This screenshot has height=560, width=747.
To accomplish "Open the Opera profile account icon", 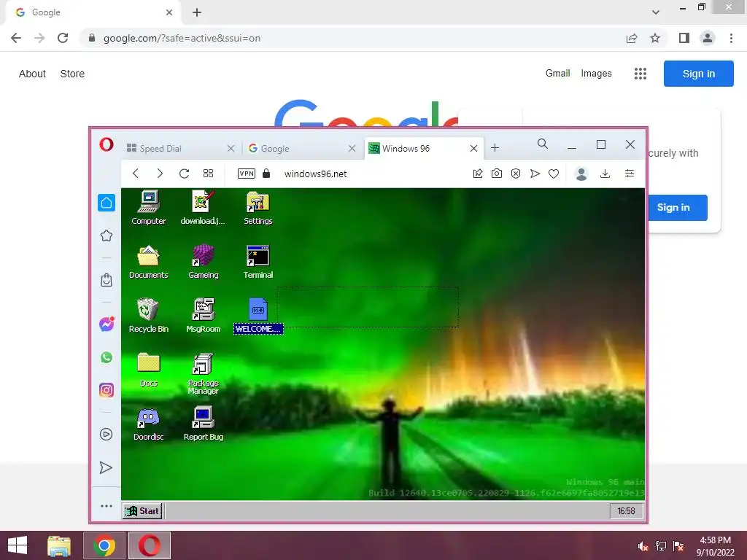I will (x=581, y=174).
